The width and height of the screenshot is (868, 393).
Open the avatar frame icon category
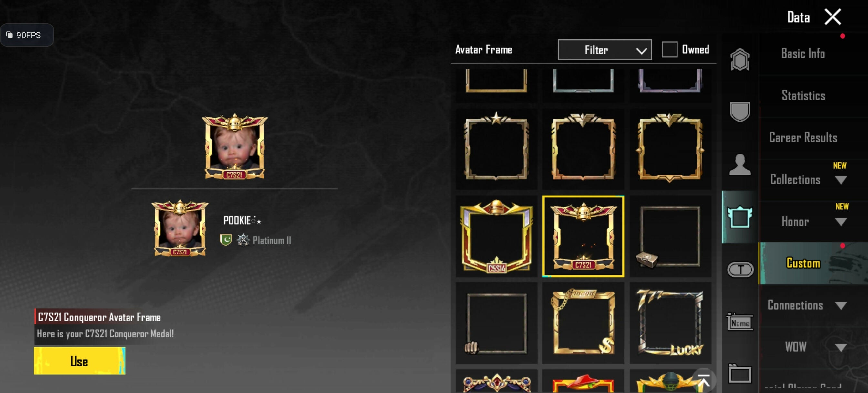[x=739, y=217]
